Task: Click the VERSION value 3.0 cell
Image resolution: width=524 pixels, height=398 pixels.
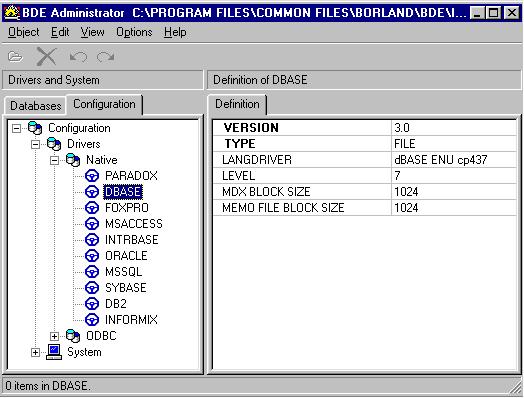Action: (x=454, y=128)
